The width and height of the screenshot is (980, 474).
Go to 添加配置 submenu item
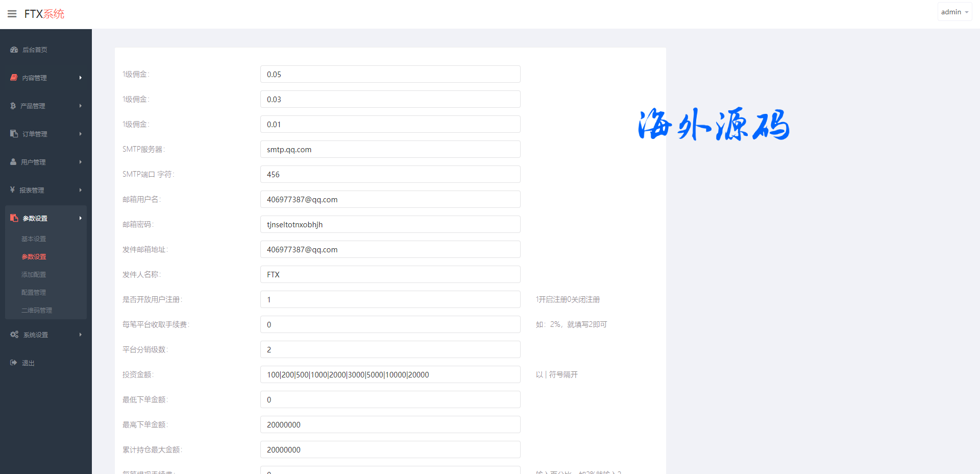pyautogui.click(x=34, y=275)
